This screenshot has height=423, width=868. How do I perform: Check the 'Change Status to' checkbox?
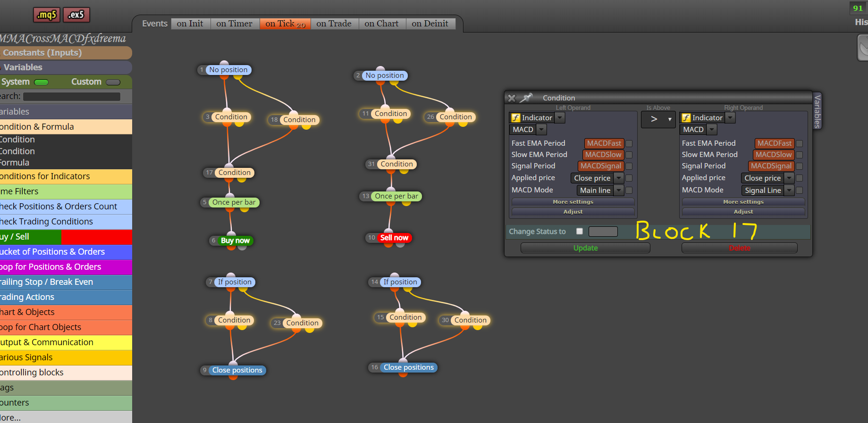coord(580,231)
